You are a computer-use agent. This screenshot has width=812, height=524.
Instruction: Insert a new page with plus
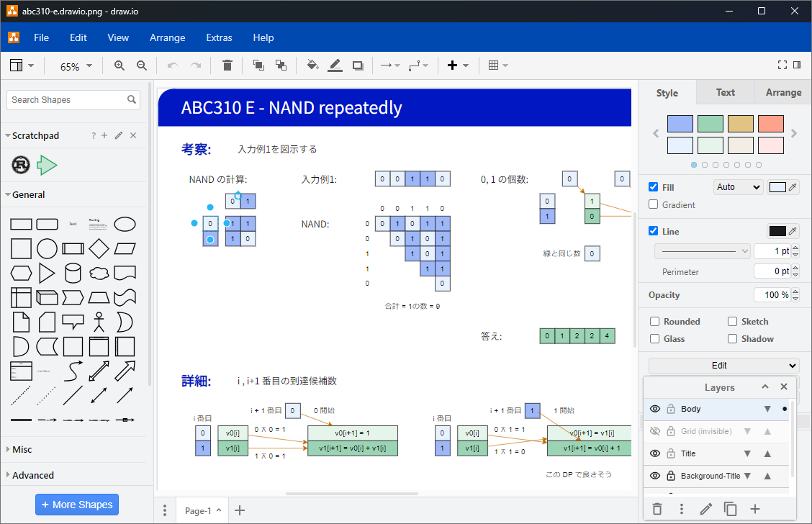[x=239, y=510]
